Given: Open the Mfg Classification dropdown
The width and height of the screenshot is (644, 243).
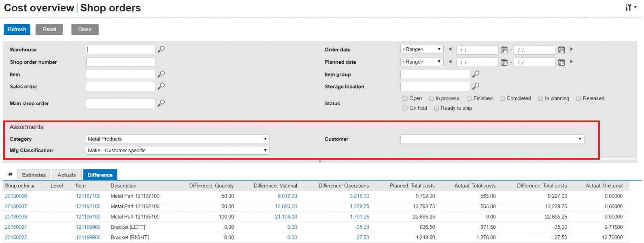Looking at the screenshot, I should coord(178,150).
